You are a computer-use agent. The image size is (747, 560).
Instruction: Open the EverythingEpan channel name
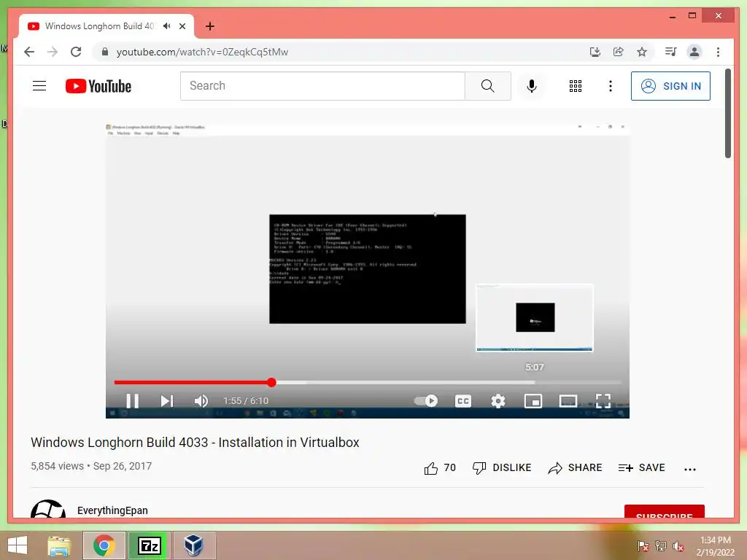[112, 510]
